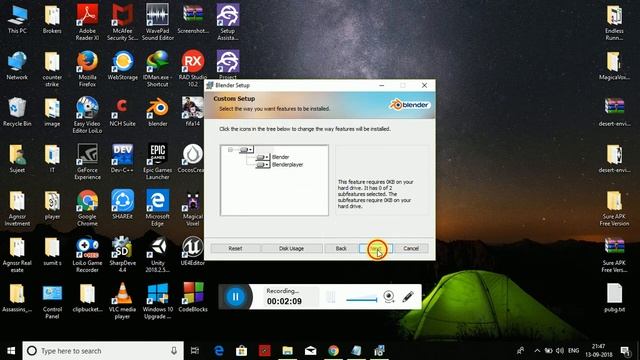Viewport: 640px width, 360px height.
Task: Select the GeForce Experience desktop icon
Action: tap(87, 162)
